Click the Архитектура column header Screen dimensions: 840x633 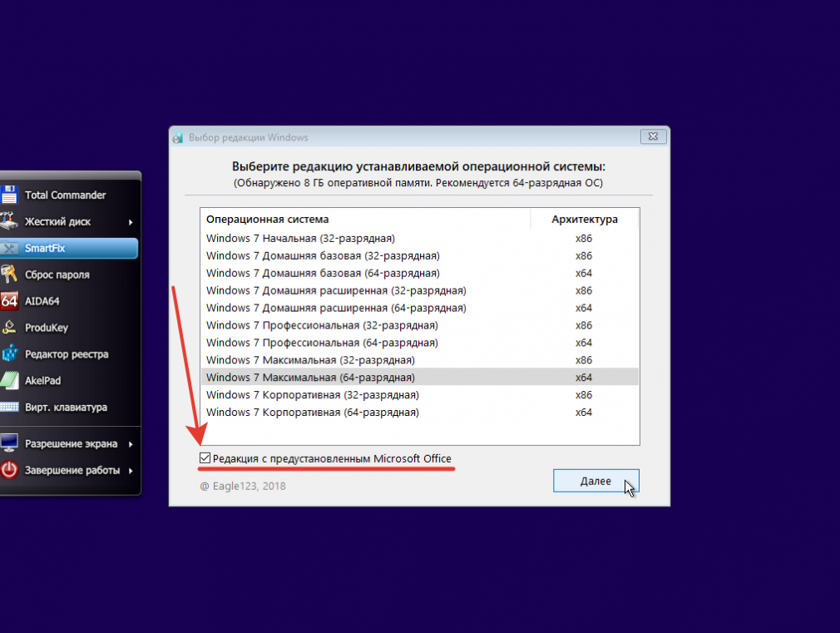coord(585,220)
